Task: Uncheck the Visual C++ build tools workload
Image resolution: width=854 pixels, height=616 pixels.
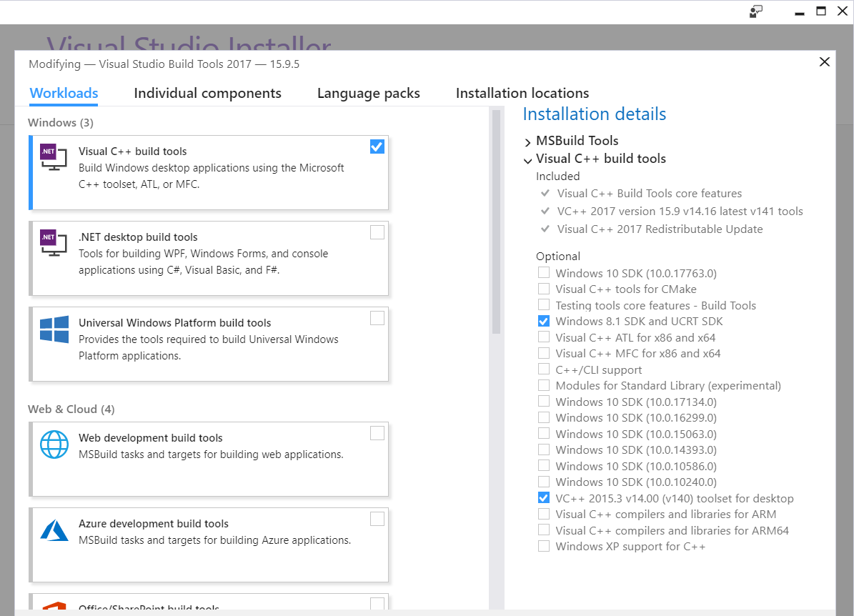Action: (377, 146)
